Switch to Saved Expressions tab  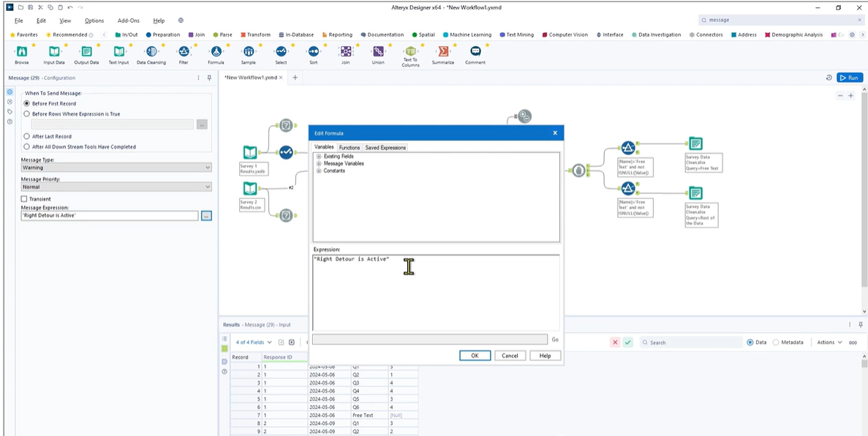[x=385, y=147]
